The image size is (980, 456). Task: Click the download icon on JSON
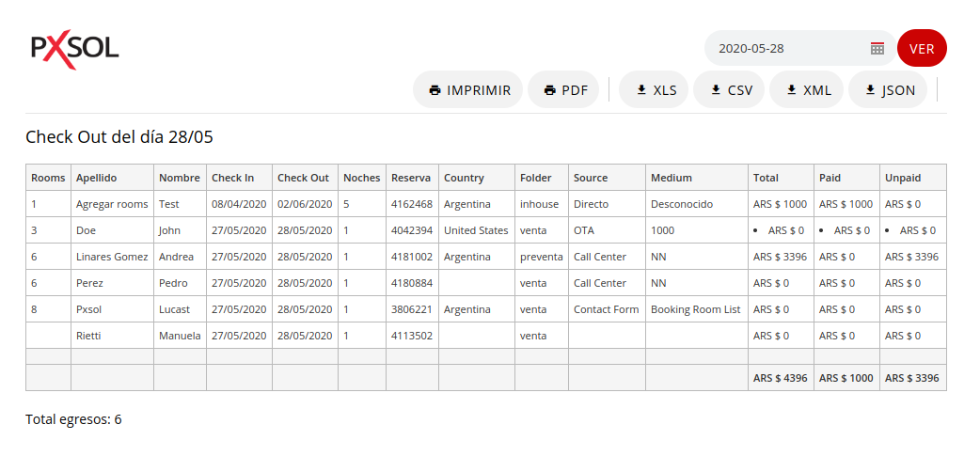[870, 90]
